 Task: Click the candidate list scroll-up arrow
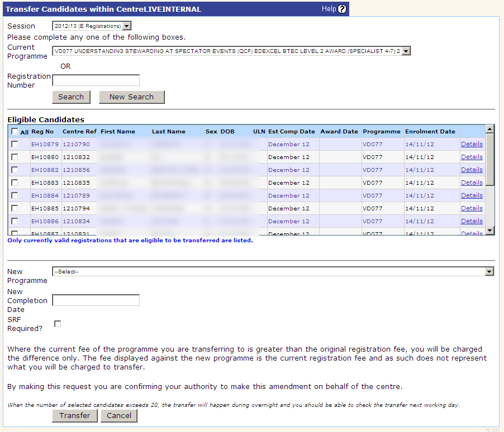pos(490,129)
